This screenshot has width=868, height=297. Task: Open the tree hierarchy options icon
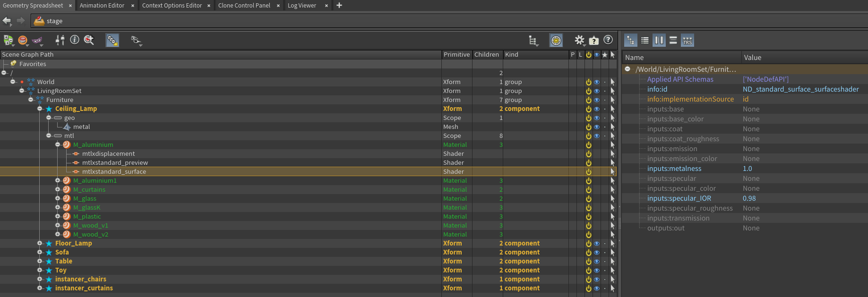pos(533,41)
